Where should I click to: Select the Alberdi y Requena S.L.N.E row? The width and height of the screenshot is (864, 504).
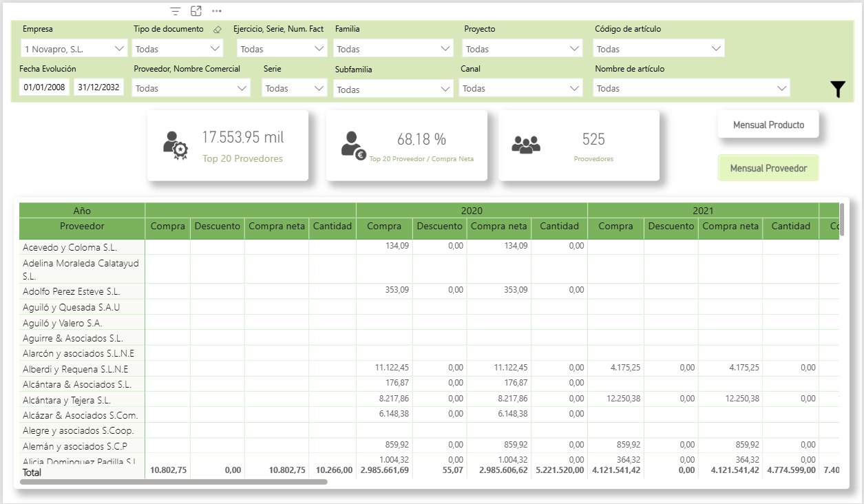point(75,369)
